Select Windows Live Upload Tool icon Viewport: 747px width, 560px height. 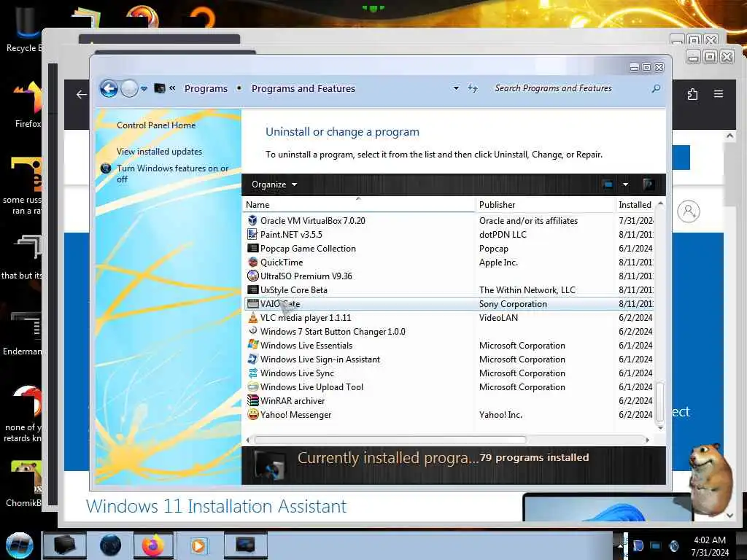click(252, 386)
